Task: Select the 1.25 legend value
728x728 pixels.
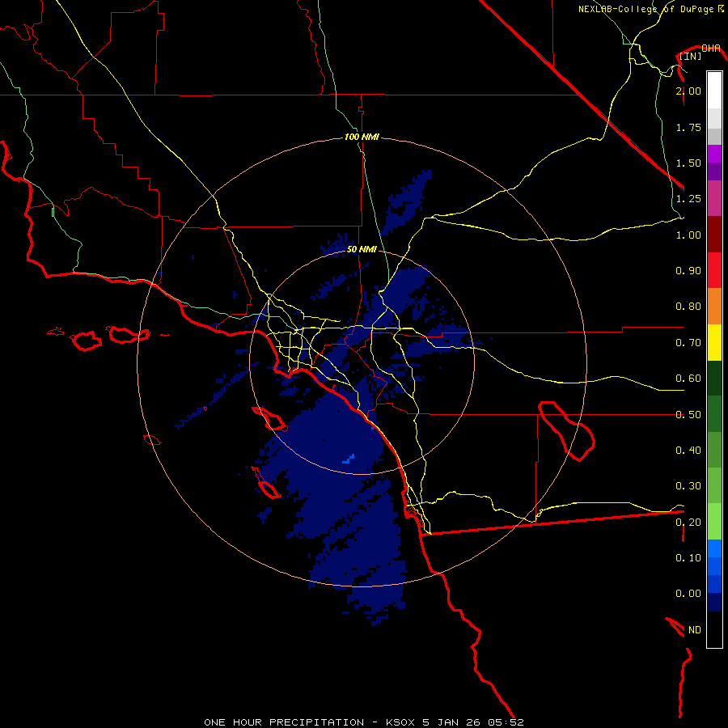Action: [x=688, y=199]
